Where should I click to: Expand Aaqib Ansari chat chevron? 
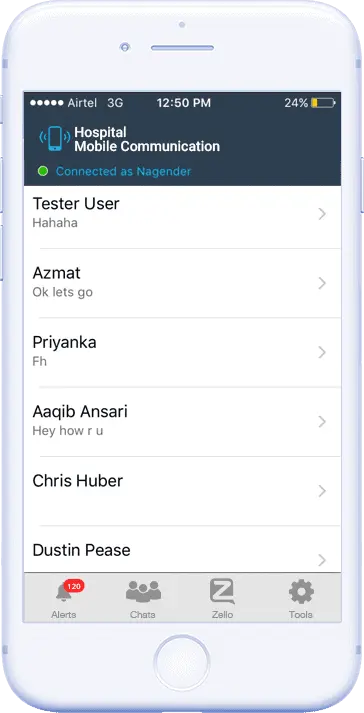tap(322, 422)
